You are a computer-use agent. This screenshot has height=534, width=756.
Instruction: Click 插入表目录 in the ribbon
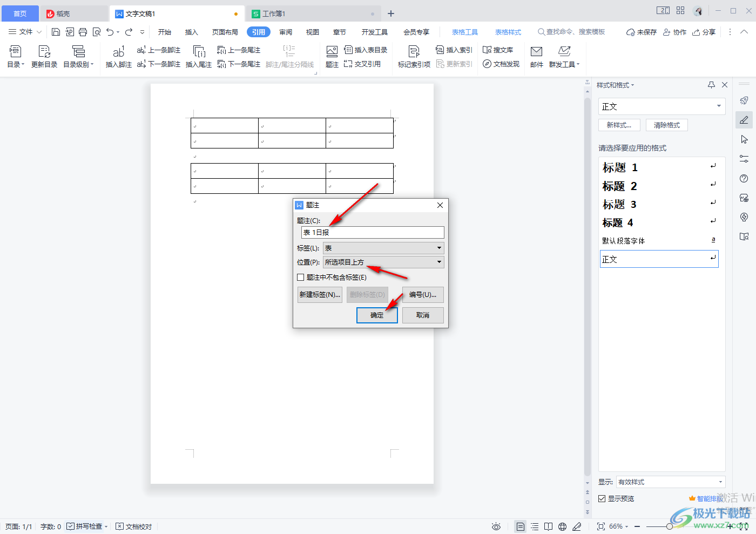[366, 50]
